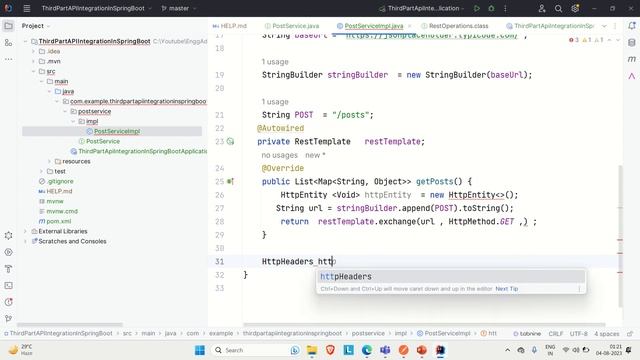Open the Terminal tool window
Viewport: 640px width, 360px height.
pos(8,286)
